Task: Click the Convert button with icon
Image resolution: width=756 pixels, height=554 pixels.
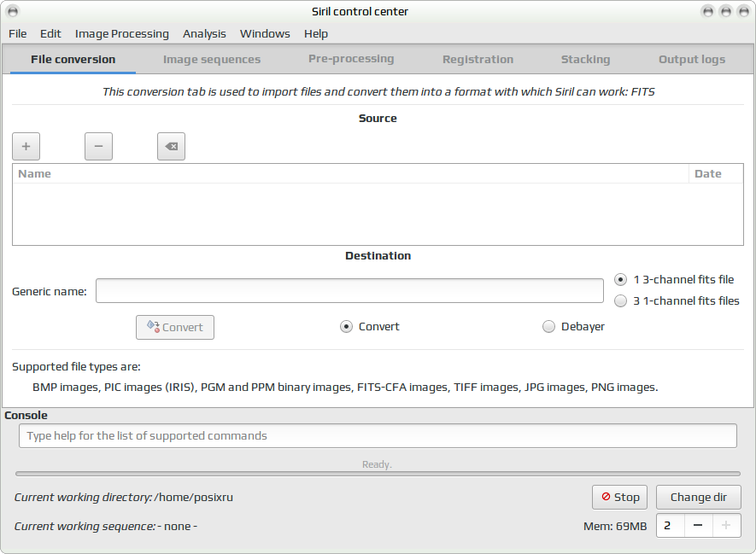Action: 175,328
